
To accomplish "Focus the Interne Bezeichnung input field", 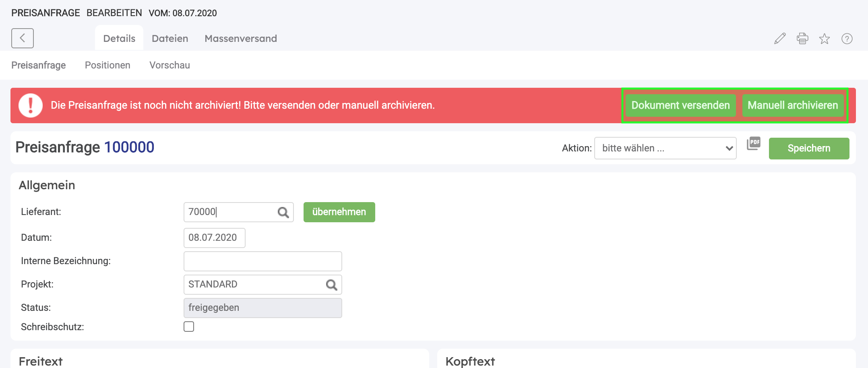I will pos(262,261).
